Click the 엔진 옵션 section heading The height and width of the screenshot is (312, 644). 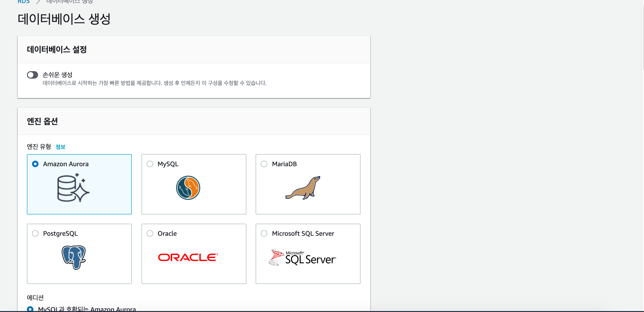click(42, 121)
